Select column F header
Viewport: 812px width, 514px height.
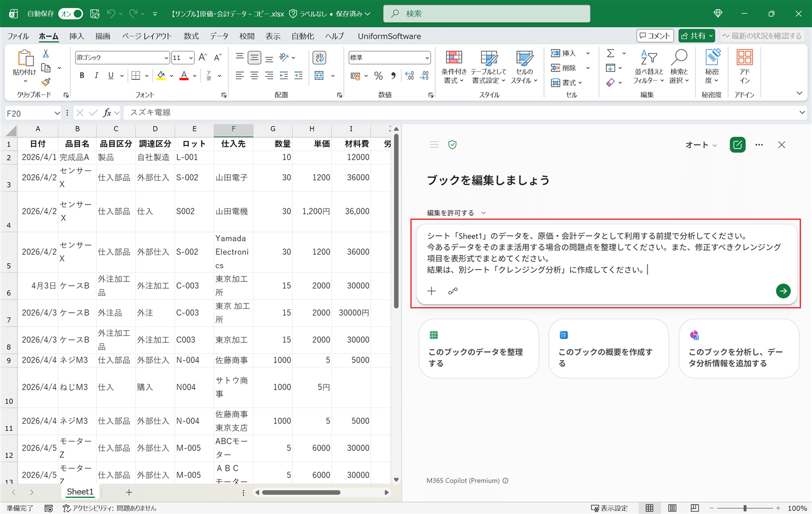click(x=233, y=129)
